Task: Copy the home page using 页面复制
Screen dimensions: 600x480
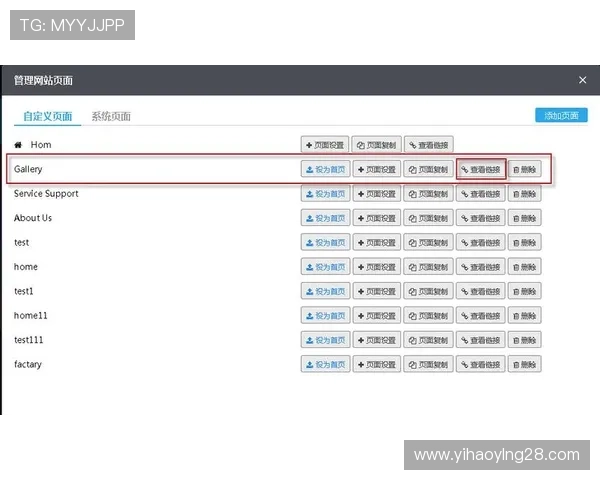Action: point(428,267)
